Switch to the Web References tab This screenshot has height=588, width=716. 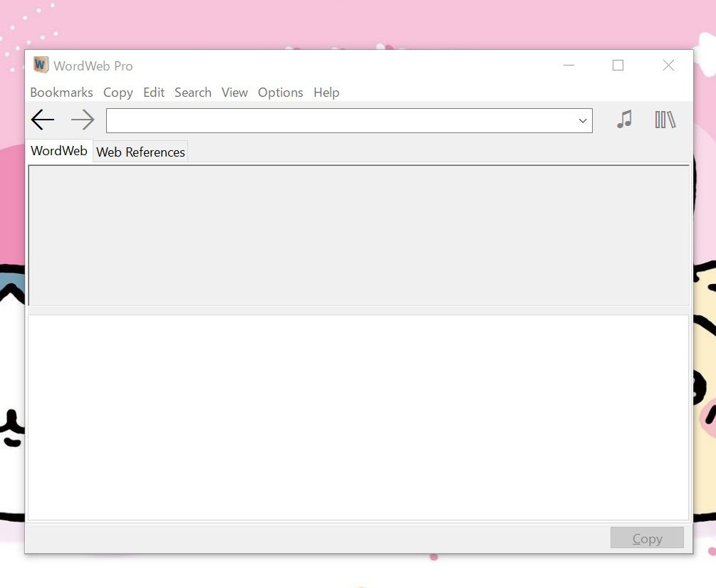click(140, 152)
